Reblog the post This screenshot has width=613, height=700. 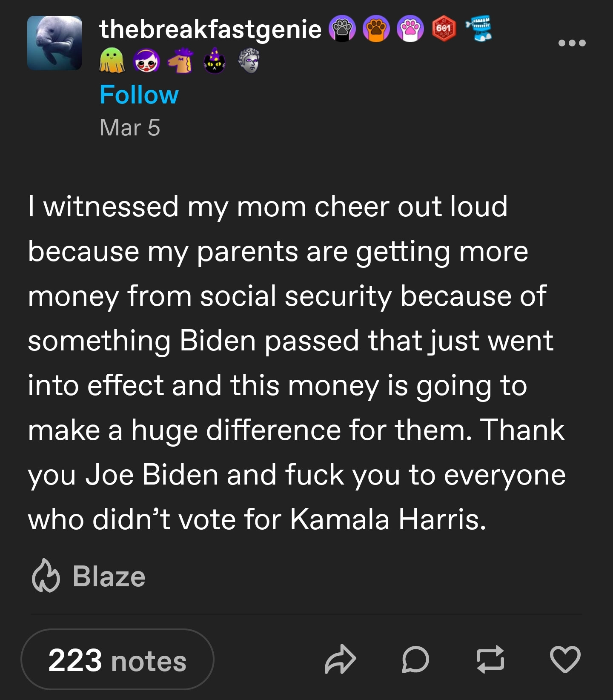[x=490, y=660]
